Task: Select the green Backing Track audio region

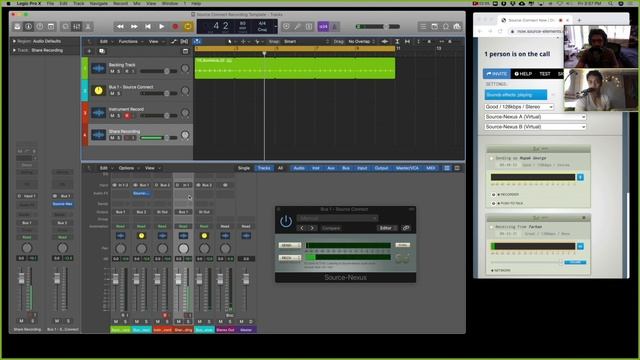Action: 295,68
